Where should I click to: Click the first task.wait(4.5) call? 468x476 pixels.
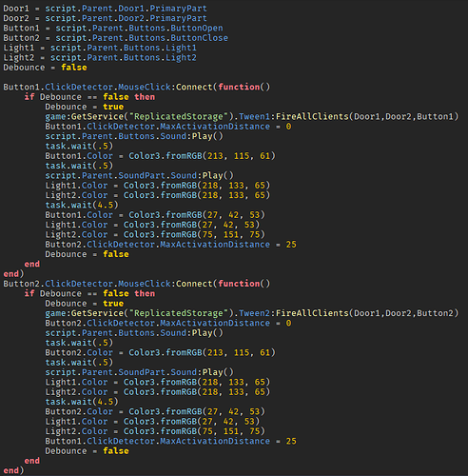[x=82, y=205]
